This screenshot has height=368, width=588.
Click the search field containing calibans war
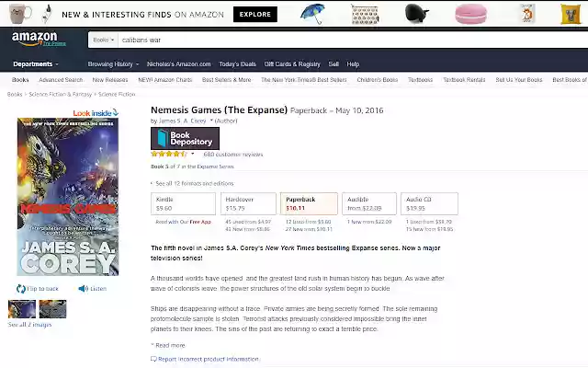pos(353,40)
